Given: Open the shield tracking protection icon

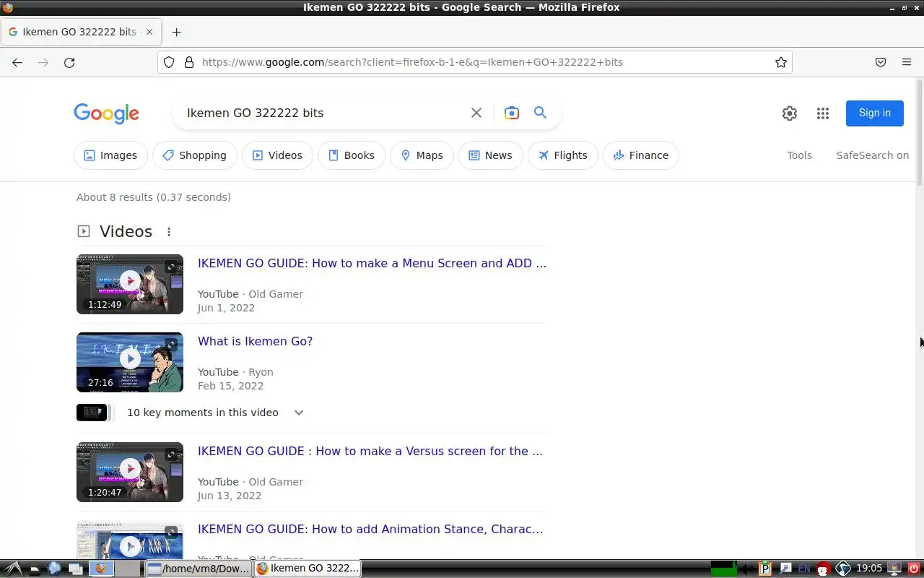Looking at the screenshot, I should (169, 62).
